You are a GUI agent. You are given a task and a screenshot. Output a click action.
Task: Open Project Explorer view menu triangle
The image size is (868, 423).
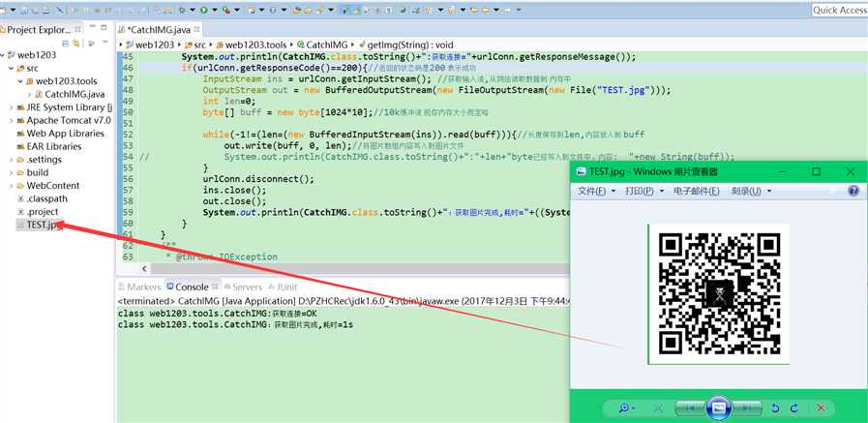pyautogui.click(x=105, y=42)
